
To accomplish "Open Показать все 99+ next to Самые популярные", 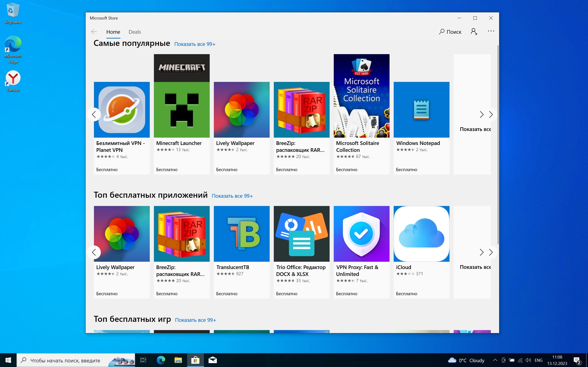I will pyautogui.click(x=195, y=44).
